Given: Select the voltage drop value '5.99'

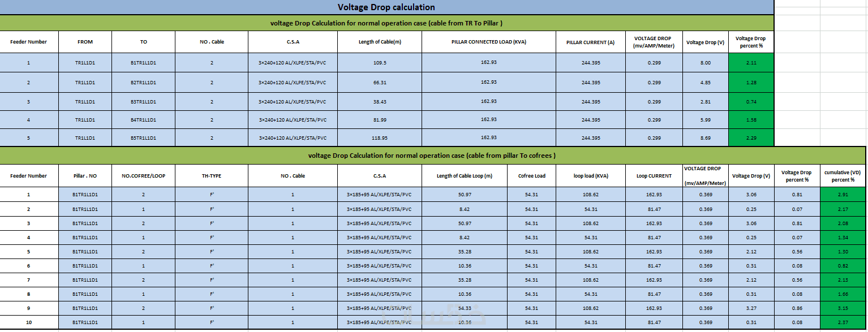Looking at the screenshot, I should [x=705, y=120].
